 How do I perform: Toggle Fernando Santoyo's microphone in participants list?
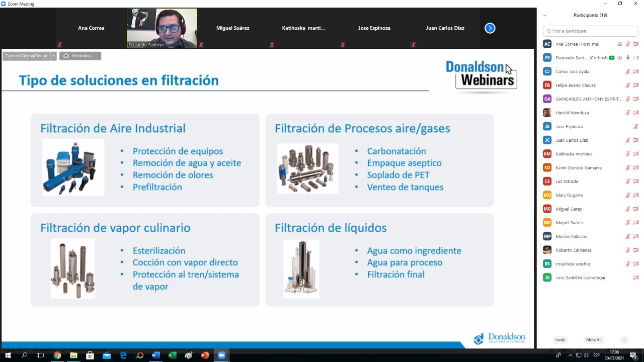pyautogui.click(x=627, y=58)
